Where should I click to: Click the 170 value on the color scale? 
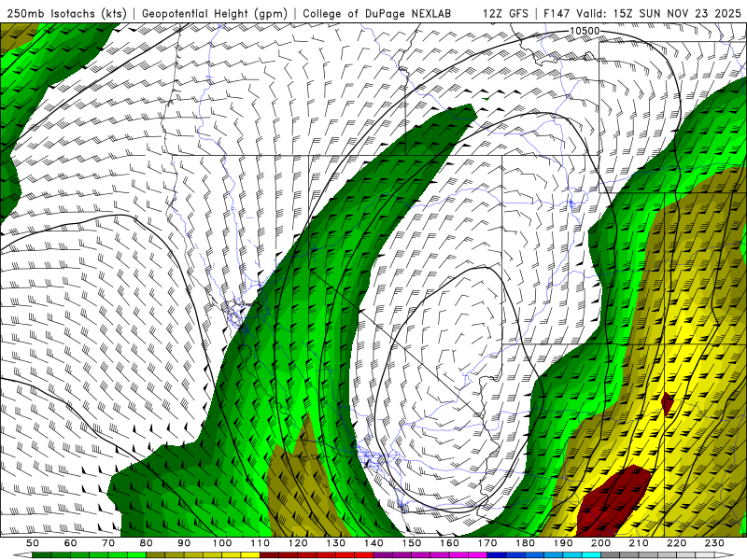click(x=486, y=543)
